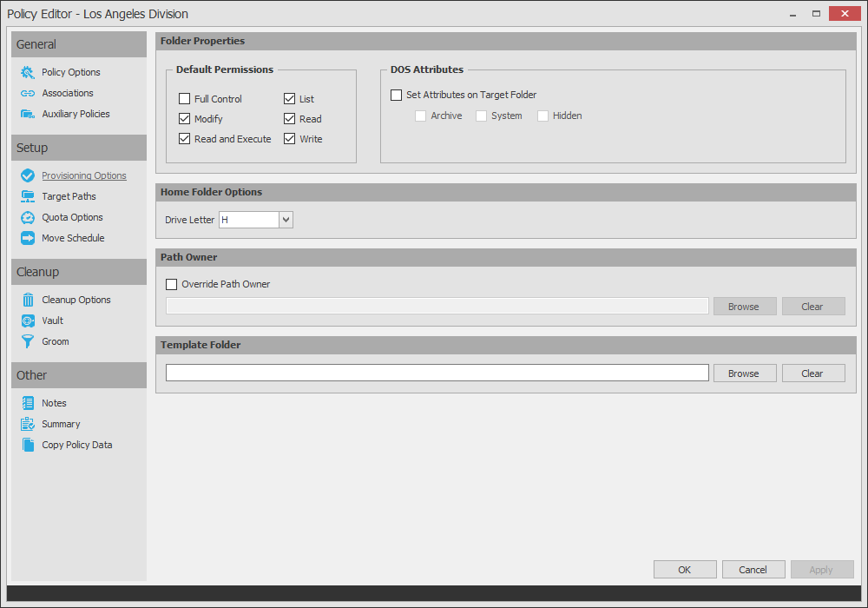Image resolution: width=868 pixels, height=608 pixels.
Task: Minimize the Policy Editor window
Action: (792, 14)
